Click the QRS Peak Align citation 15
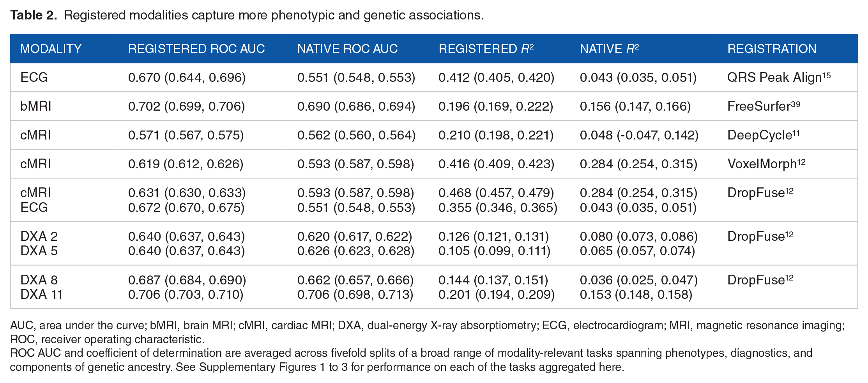This screenshot has height=383, width=868. (827, 75)
